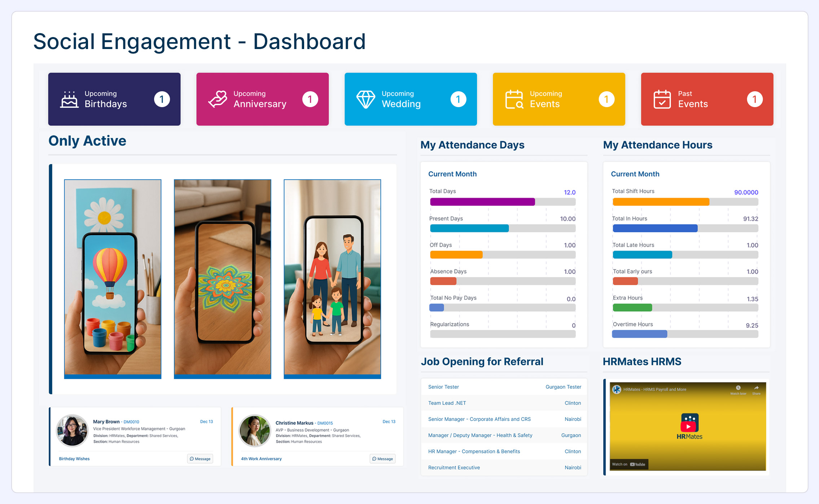Click the Watch later clock icon
Image resolution: width=819 pixels, height=504 pixels.
[x=738, y=388]
